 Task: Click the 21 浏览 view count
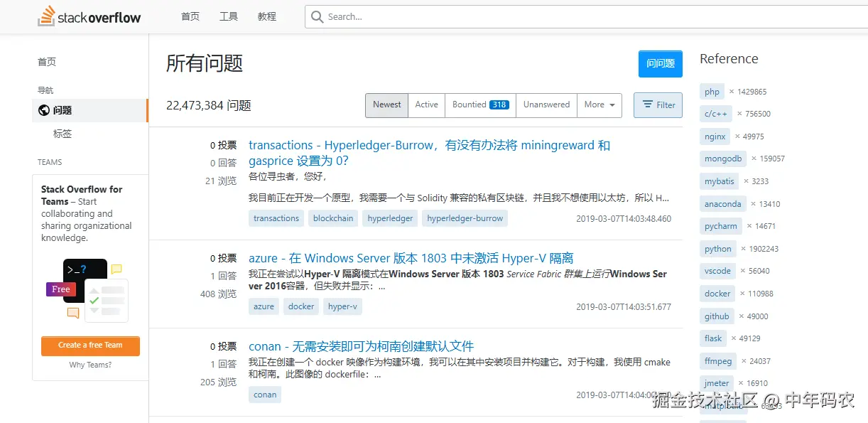[x=221, y=181]
